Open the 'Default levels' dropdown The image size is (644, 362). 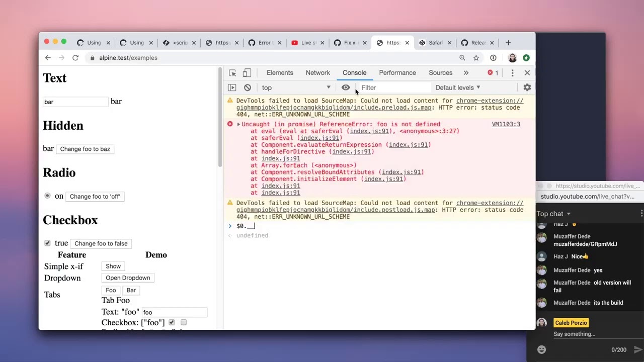coord(457,87)
